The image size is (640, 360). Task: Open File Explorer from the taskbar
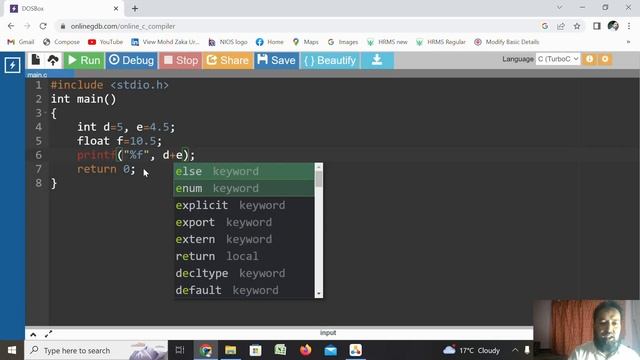[x=231, y=350]
